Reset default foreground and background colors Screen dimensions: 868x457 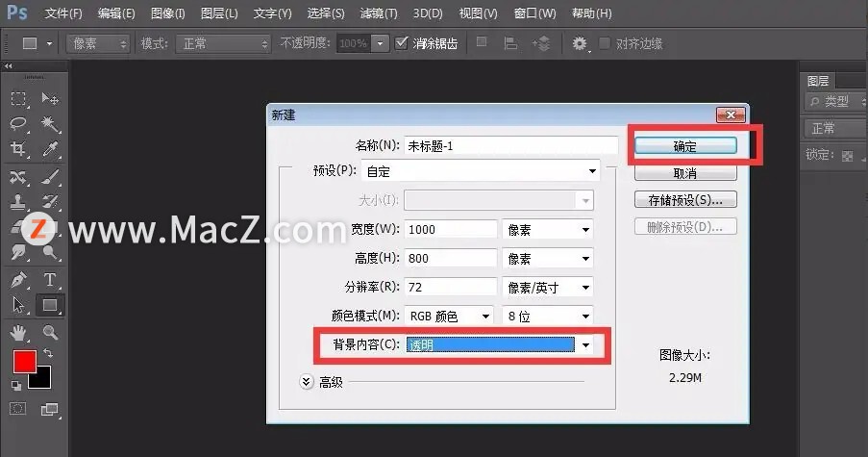tap(16, 386)
